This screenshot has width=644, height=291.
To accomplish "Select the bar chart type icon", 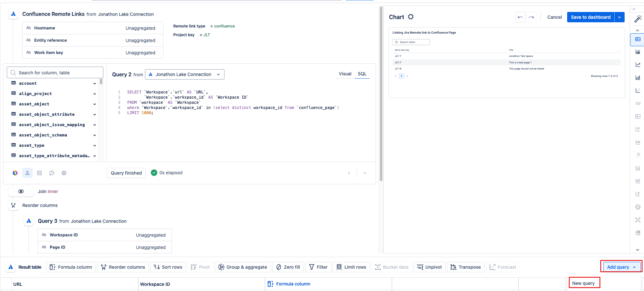I will coord(638,78).
